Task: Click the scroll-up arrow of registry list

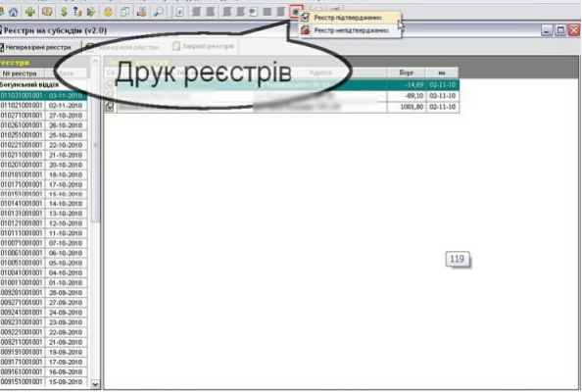Action: [95, 61]
